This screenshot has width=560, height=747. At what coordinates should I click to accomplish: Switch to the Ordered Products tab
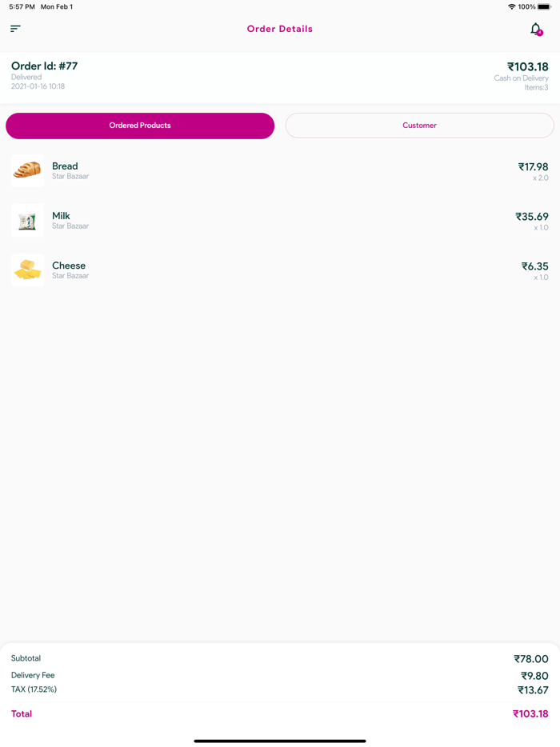140,126
